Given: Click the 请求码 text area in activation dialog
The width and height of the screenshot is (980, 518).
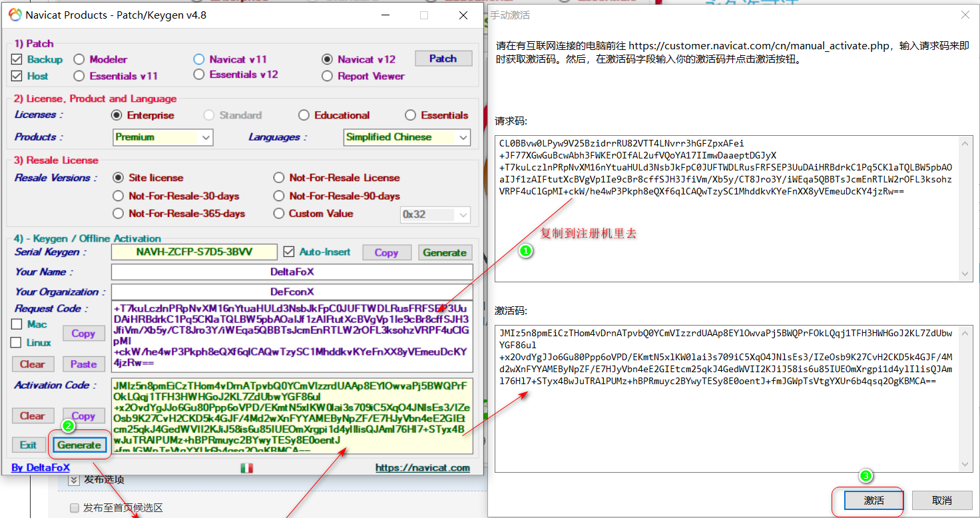Looking at the screenshot, I should pyautogui.click(x=733, y=208).
